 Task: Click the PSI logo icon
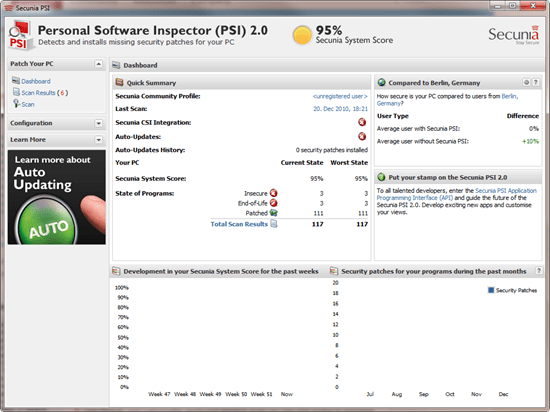pos(20,35)
